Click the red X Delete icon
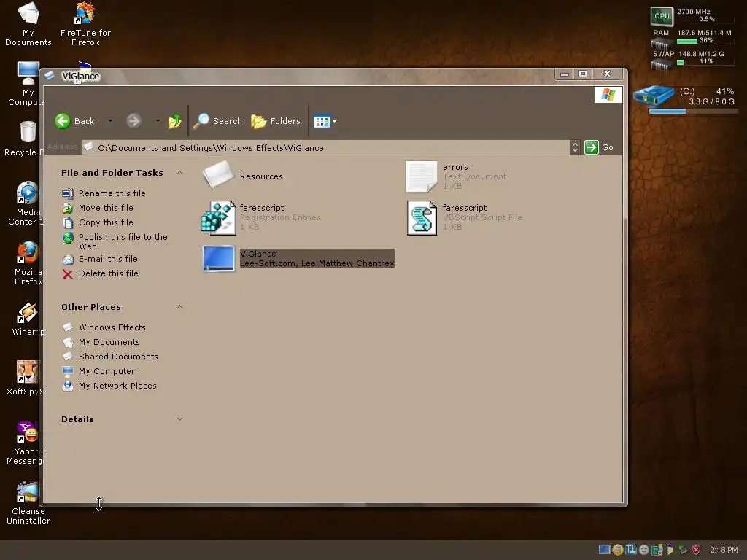 coord(68,274)
